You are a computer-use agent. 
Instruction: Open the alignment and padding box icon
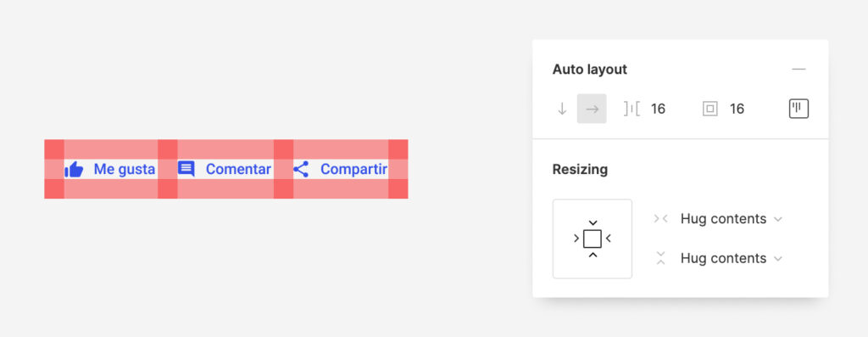click(x=798, y=109)
